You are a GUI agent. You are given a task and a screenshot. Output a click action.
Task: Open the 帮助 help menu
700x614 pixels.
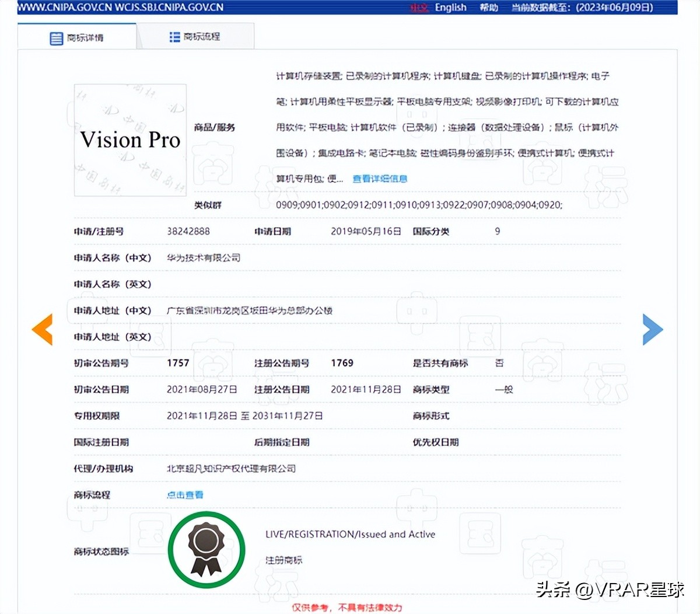pyautogui.click(x=489, y=7)
